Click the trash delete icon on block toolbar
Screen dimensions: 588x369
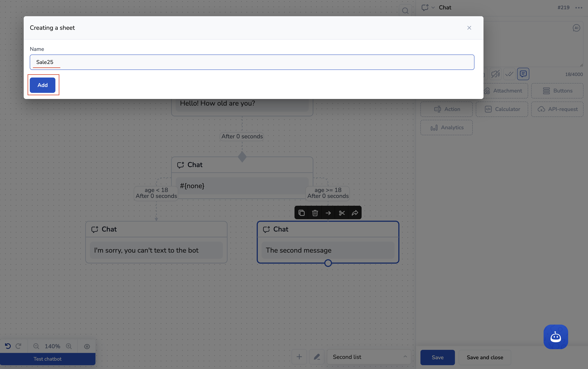315,213
